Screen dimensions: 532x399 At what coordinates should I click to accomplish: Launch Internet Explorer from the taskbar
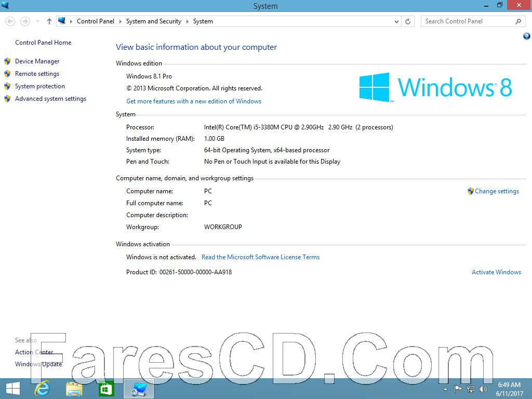pyautogui.click(x=43, y=389)
